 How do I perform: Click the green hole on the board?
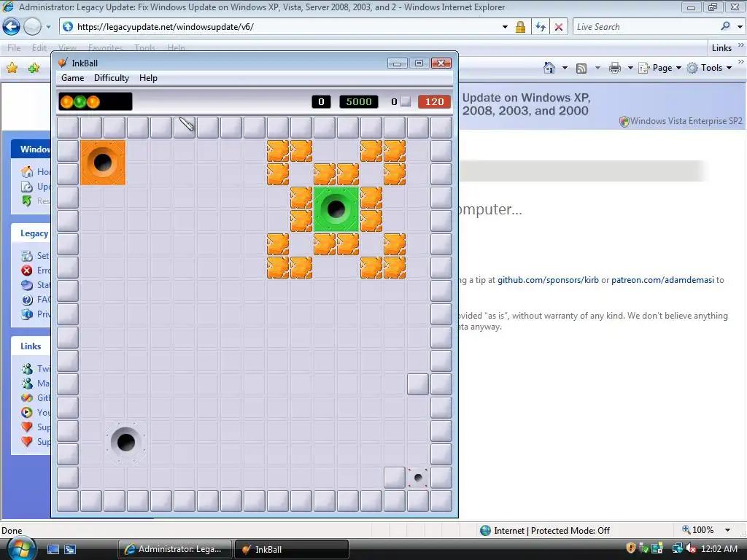pos(336,209)
